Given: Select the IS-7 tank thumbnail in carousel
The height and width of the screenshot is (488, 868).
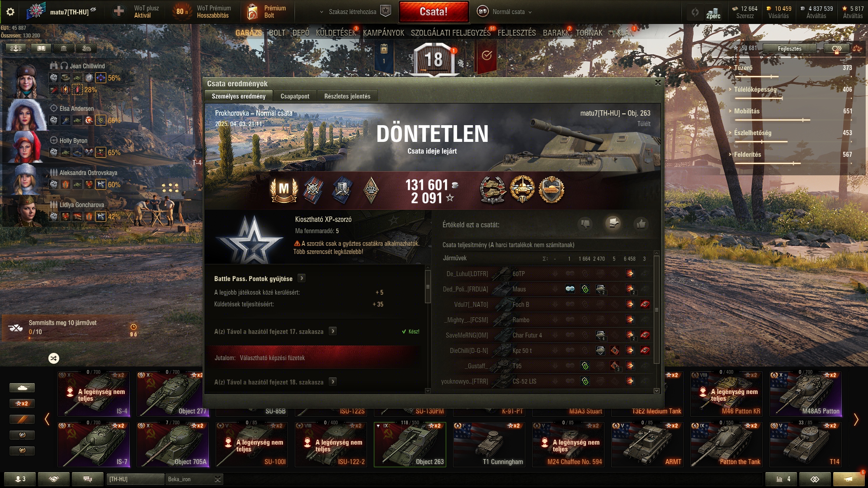Looking at the screenshot, I should tap(94, 445).
